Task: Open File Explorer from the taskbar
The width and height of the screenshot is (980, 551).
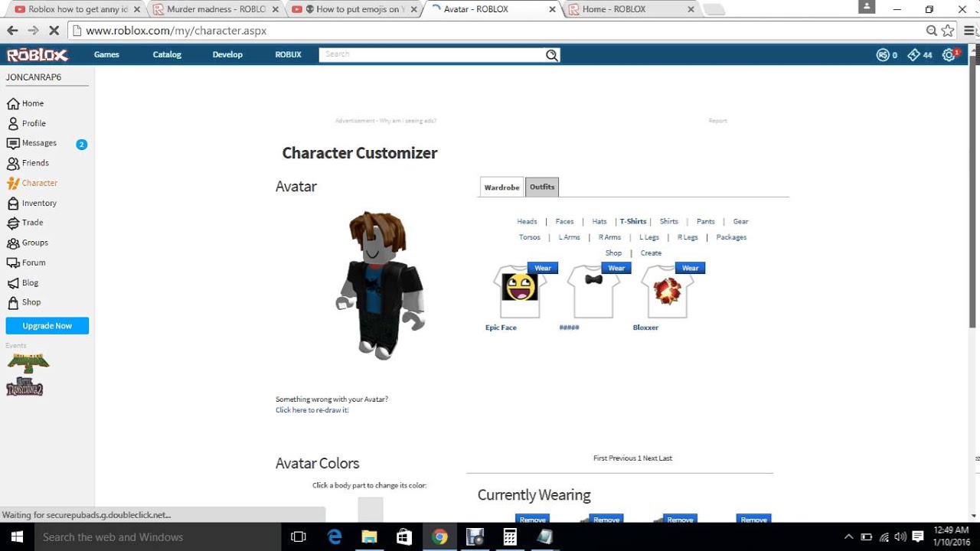Action: (369, 536)
